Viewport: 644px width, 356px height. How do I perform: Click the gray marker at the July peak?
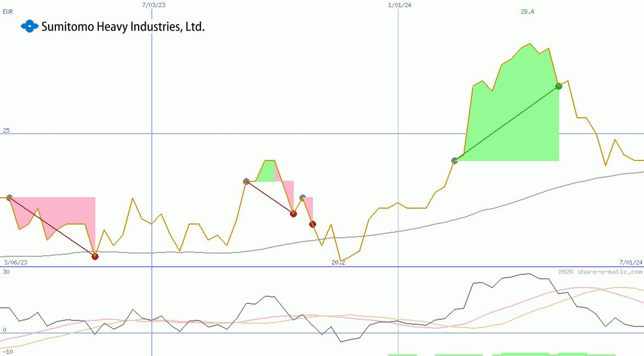pyautogui.click(x=246, y=181)
